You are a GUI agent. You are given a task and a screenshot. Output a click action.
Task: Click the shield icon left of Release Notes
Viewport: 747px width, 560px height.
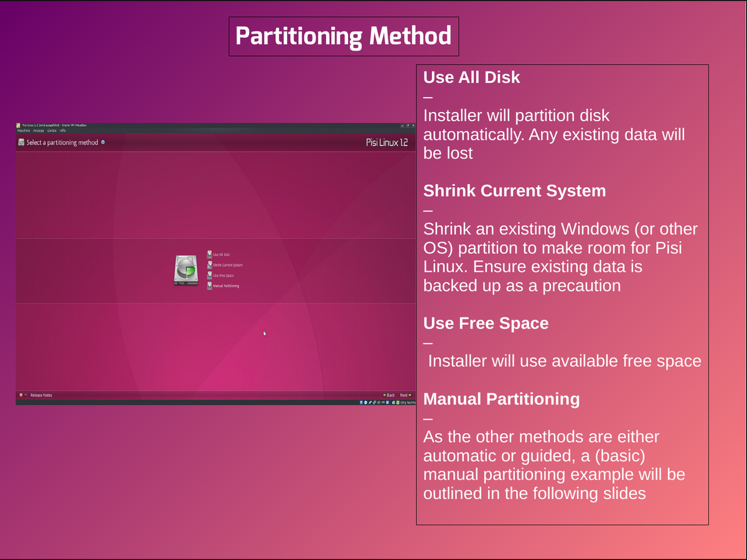point(21,395)
